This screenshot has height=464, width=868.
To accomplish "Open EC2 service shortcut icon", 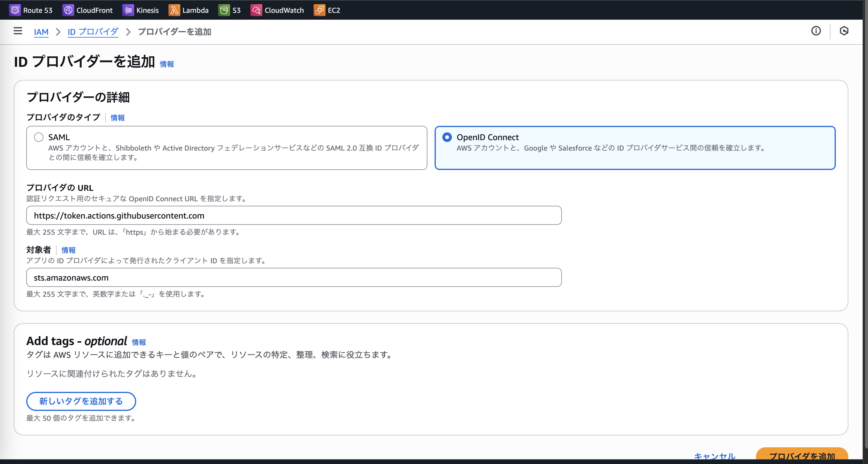I will [319, 10].
